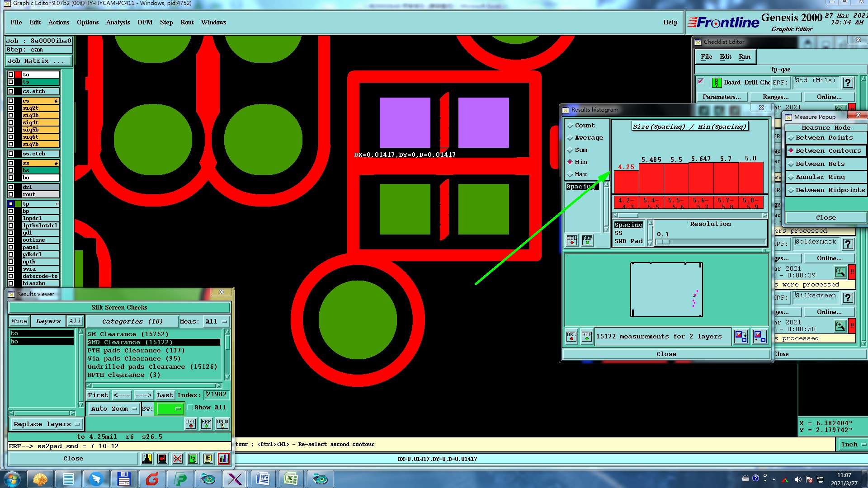The width and height of the screenshot is (868, 488).
Task: Click DEL icon in histogram measurements row
Action: coord(571,336)
